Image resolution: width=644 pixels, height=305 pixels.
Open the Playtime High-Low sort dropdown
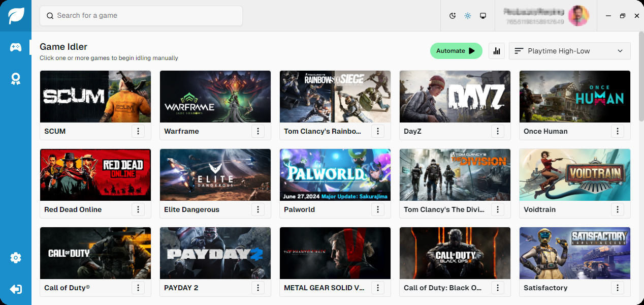(570, 51)
